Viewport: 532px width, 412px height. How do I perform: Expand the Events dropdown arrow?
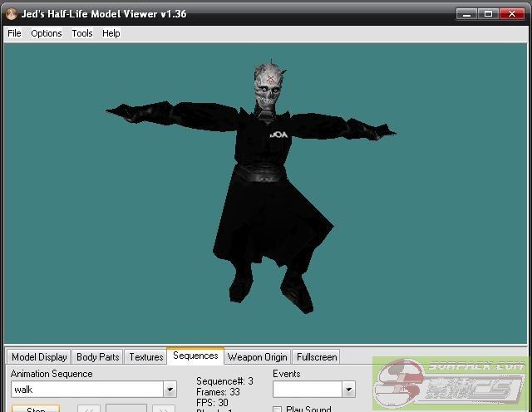[348, 390]
